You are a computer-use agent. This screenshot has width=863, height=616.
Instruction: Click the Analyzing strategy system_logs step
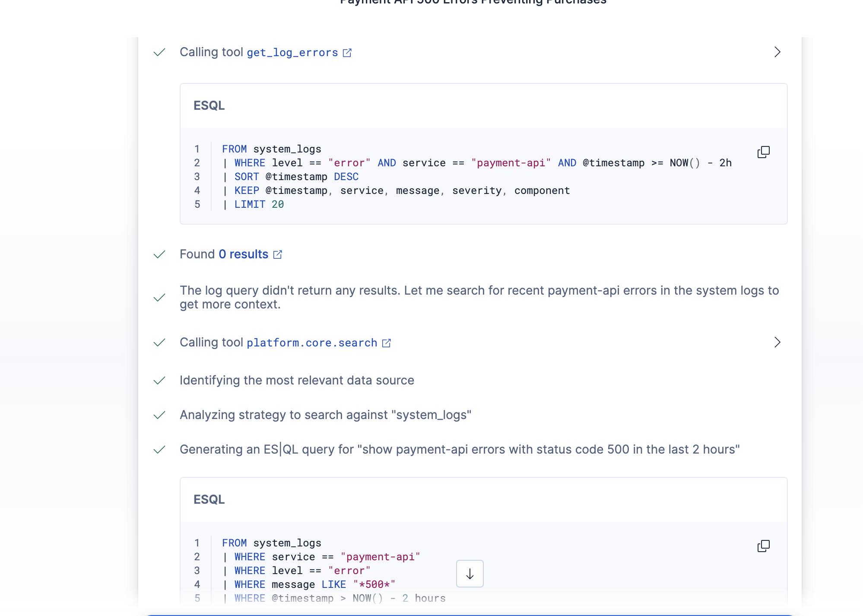click(325, 415)
